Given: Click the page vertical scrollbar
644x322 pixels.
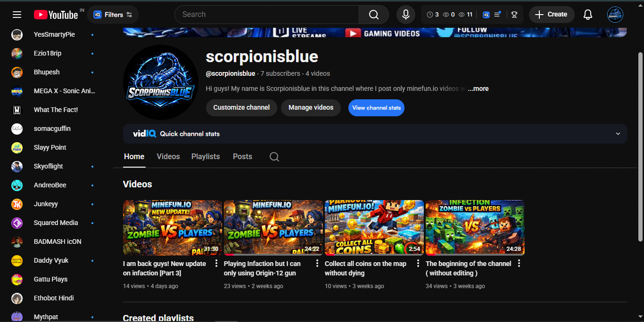Looking at the screenshot, I should click(x=640, y=141).
